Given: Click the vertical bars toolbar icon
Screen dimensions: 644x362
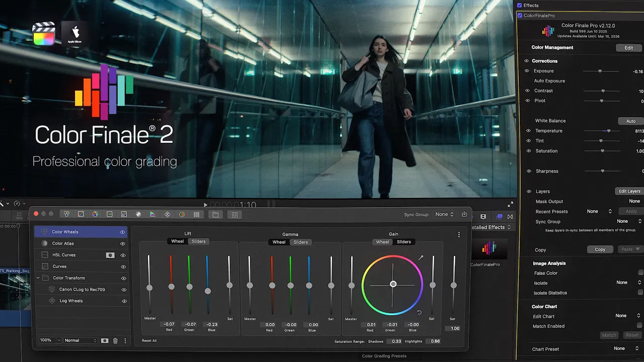Looking at the screenshot, I should click(x=196, y=214).
